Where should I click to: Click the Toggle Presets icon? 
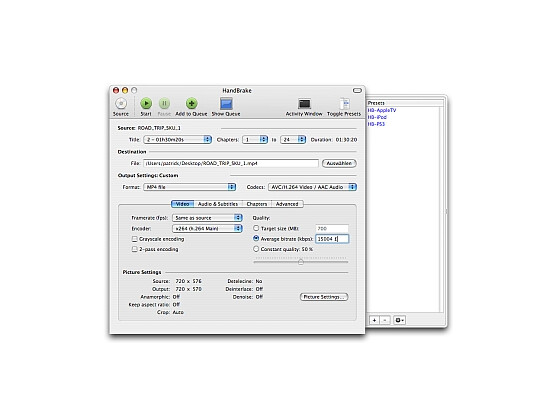pyautogui.click(x=344, y=104)
